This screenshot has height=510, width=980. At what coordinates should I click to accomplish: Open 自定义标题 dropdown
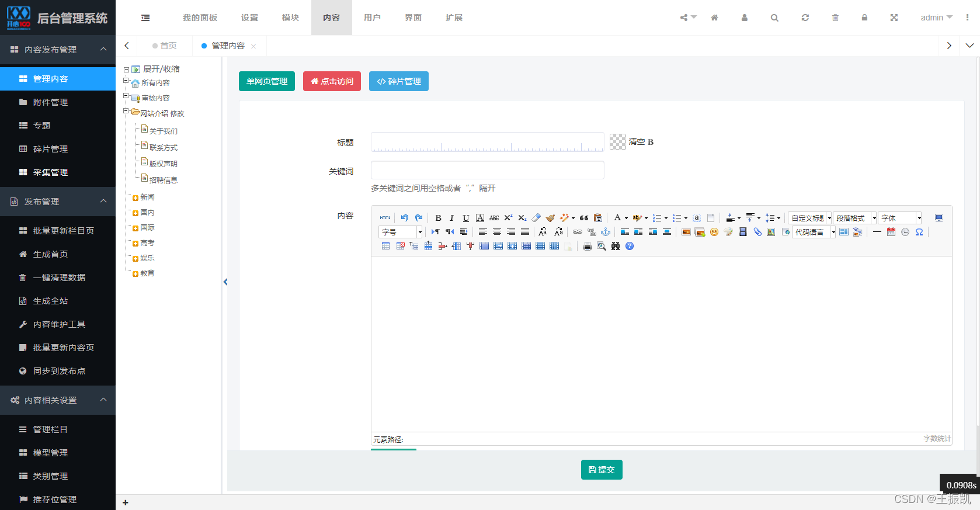click(x=810, y=218)
